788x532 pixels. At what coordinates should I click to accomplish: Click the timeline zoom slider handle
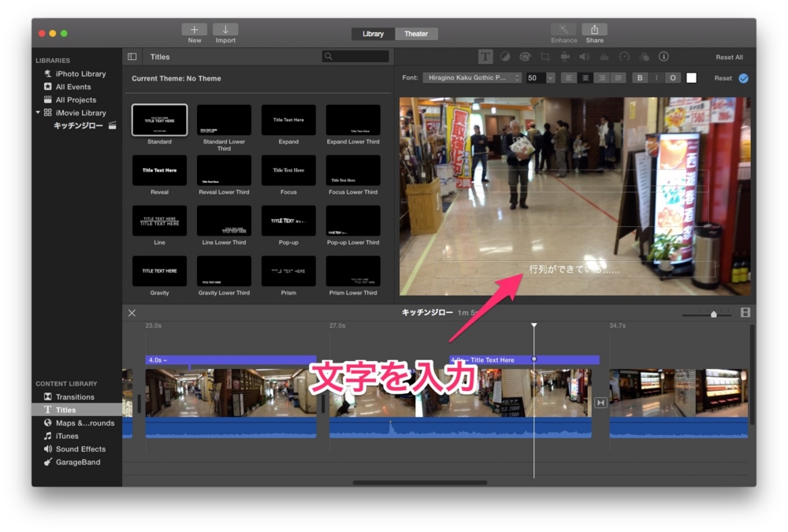click(714, 314)
